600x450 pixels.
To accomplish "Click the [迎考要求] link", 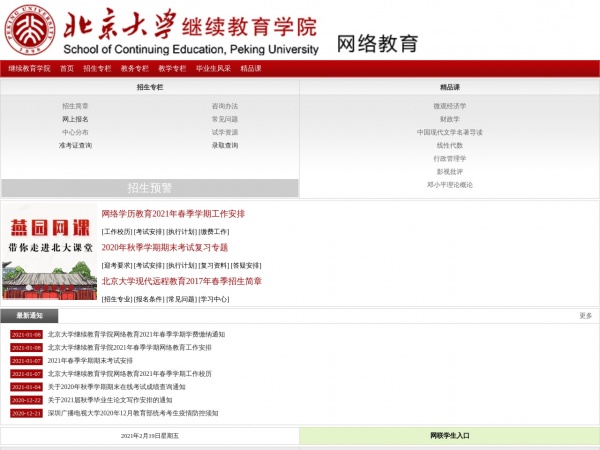I will (x=117, y=266).
